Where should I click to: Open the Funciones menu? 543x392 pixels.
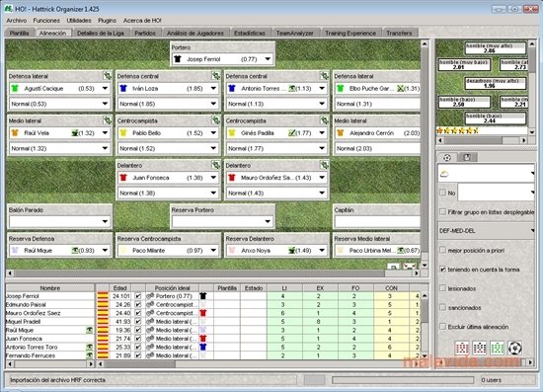pos(46,21)
